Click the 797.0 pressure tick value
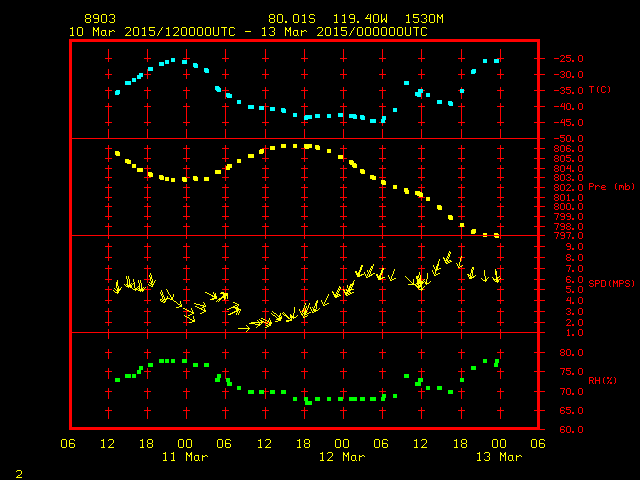Image resolution: width=640 pixels, height=480 pixels. click(x=569, y=236)
